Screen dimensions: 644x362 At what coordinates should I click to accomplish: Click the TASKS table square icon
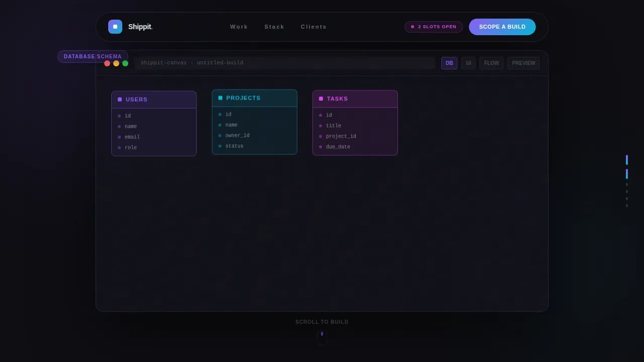click(x=321, y=99)
